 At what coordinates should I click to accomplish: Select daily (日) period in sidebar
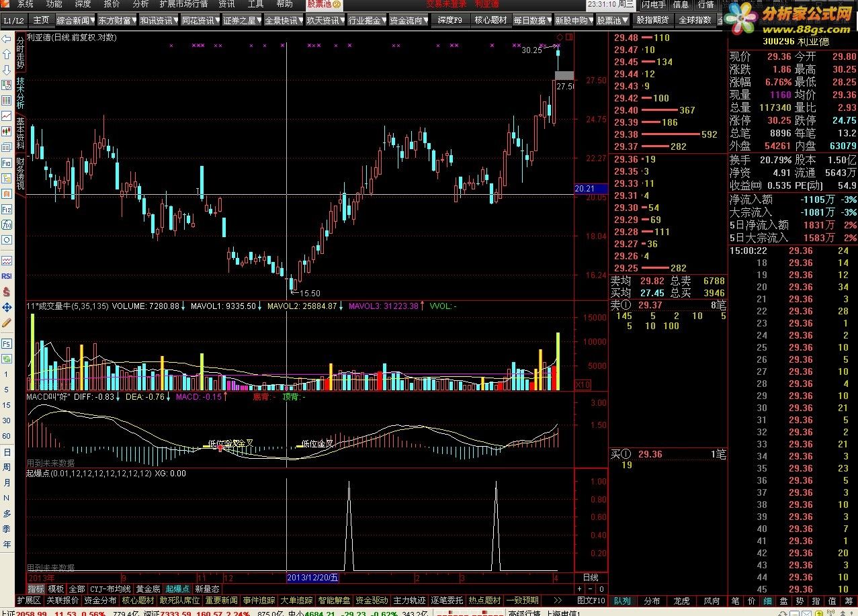(x=7, y=451)
